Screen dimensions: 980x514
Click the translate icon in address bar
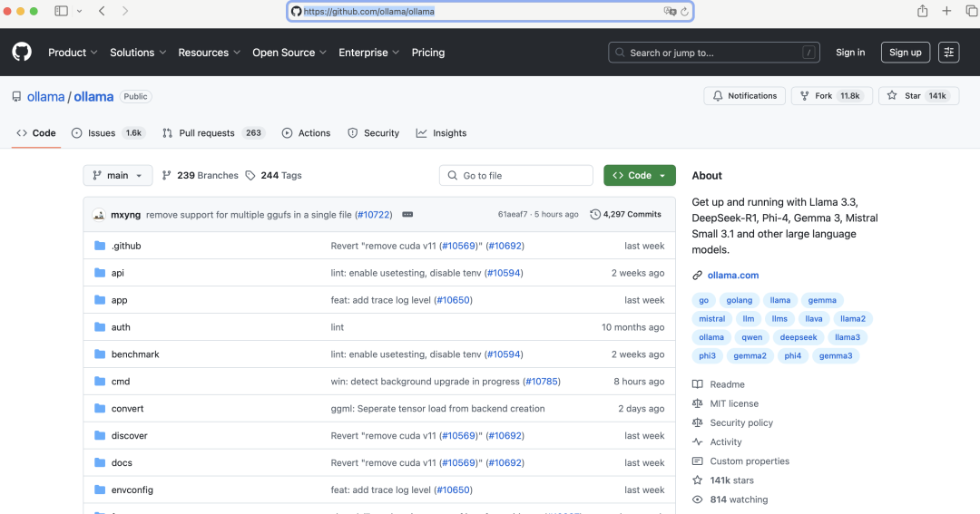click(670, 11)
